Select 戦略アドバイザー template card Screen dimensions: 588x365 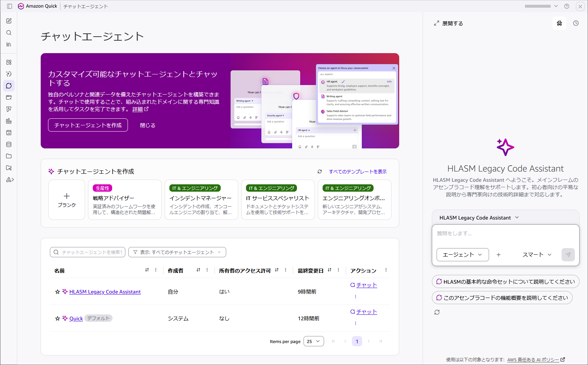(125, 200)
